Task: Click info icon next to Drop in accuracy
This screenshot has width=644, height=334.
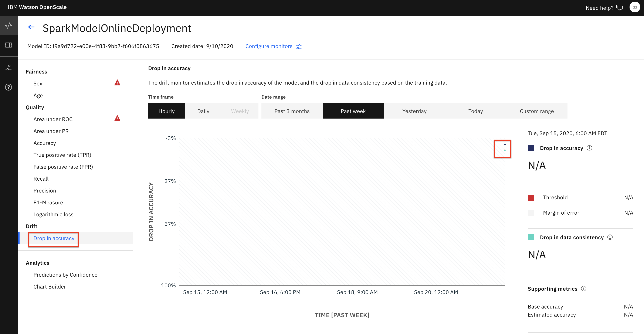Action: tap(589, 148)
